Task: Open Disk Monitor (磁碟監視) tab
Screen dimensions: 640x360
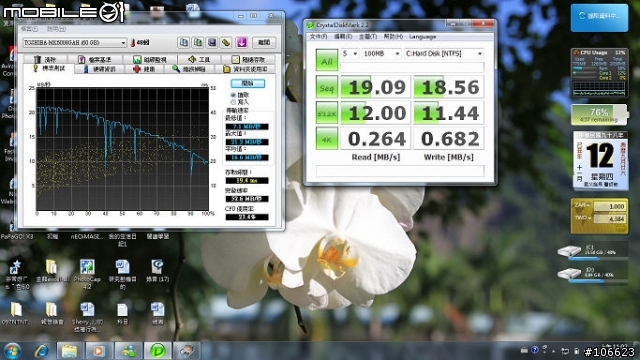Action: pyautogui.click(x=150, y=60)
